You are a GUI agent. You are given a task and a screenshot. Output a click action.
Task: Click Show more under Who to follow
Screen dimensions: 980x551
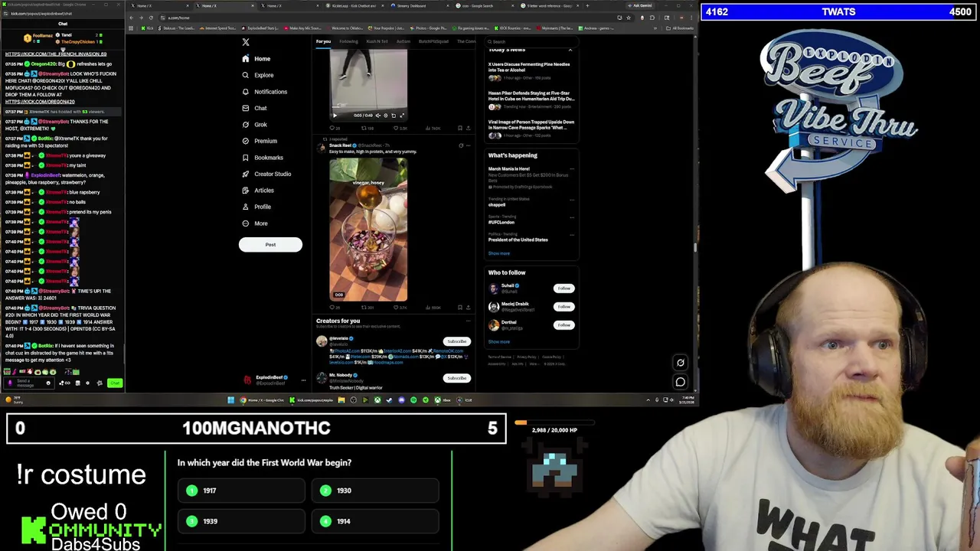[499, 342]
